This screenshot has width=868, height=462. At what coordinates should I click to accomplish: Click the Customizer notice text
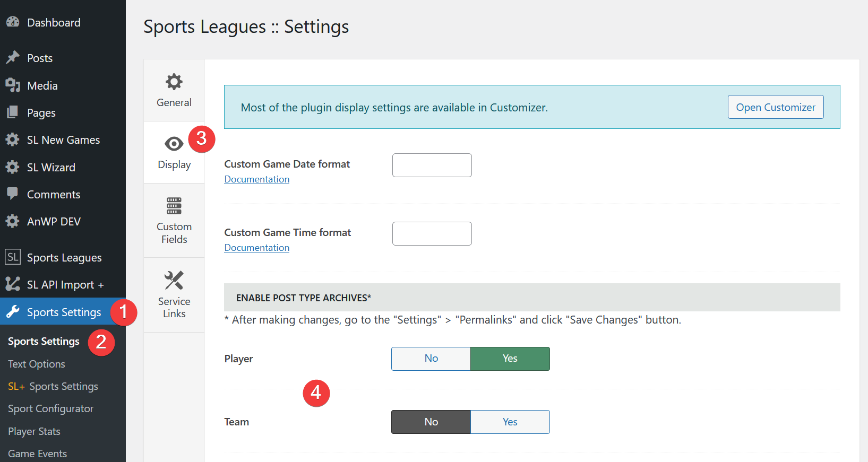394,107
